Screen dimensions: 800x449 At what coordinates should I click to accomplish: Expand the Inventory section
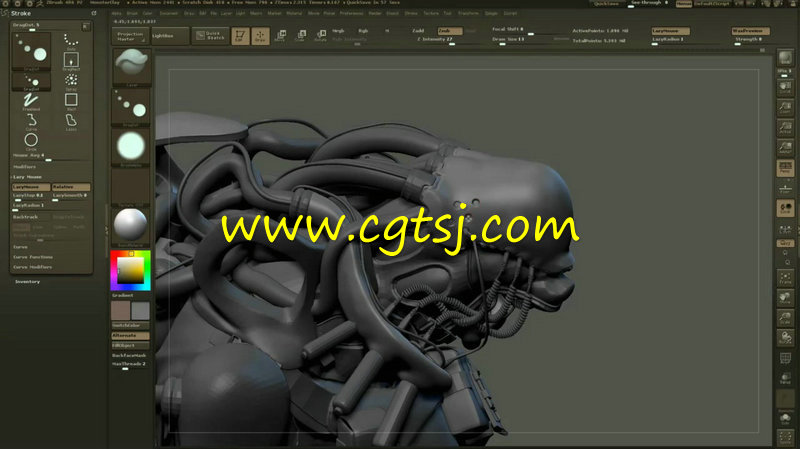click(x=27, y=282)
